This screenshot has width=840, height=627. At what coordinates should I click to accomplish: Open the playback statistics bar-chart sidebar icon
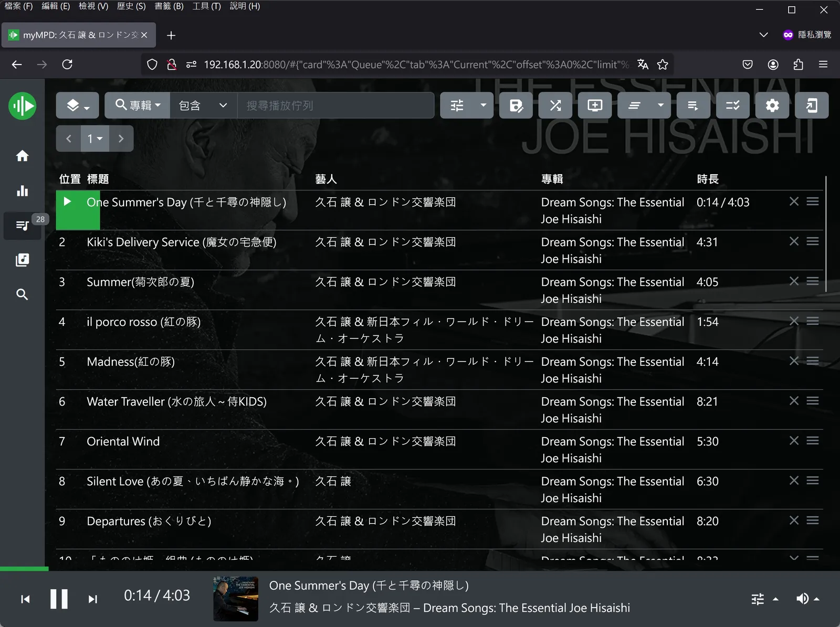pos(22,190)
